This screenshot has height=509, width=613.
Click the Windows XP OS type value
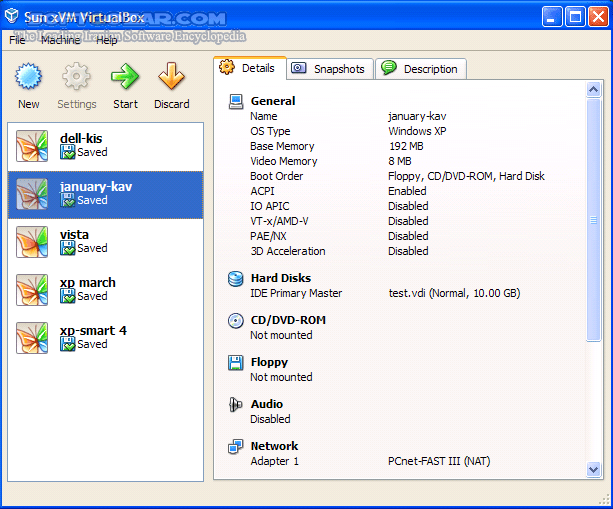(417, 131)
